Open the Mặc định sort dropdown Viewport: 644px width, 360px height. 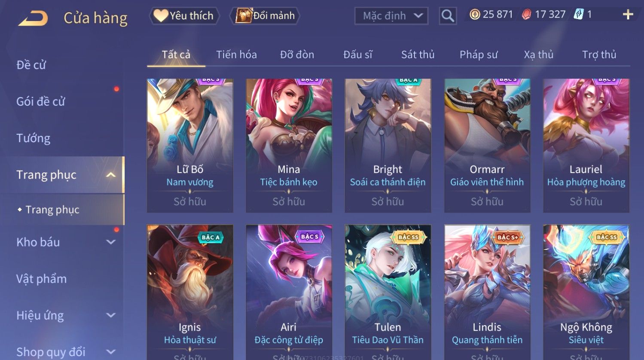point(391,16)
